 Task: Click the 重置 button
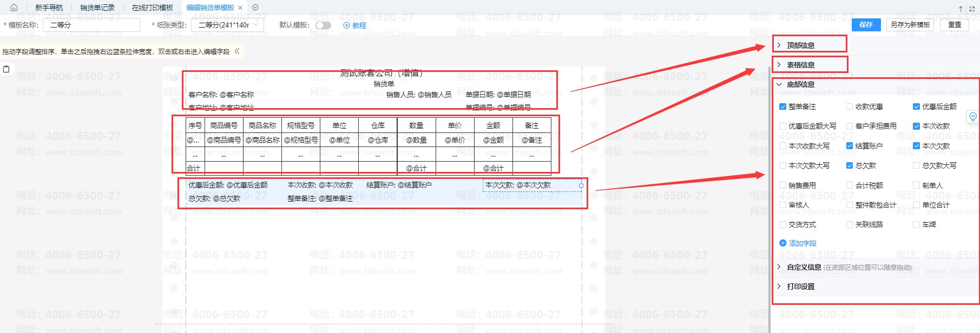(x=955, y=25)
